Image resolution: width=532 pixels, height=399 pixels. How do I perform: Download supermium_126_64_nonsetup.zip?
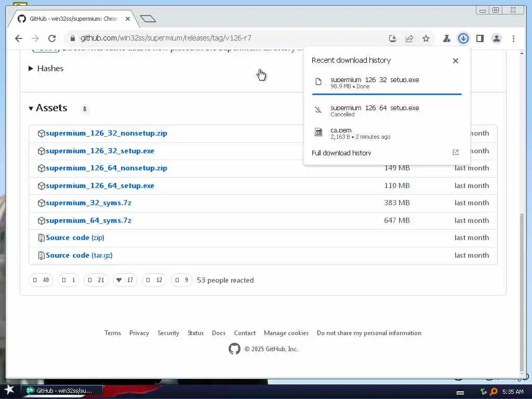click(x=106, y=168)
